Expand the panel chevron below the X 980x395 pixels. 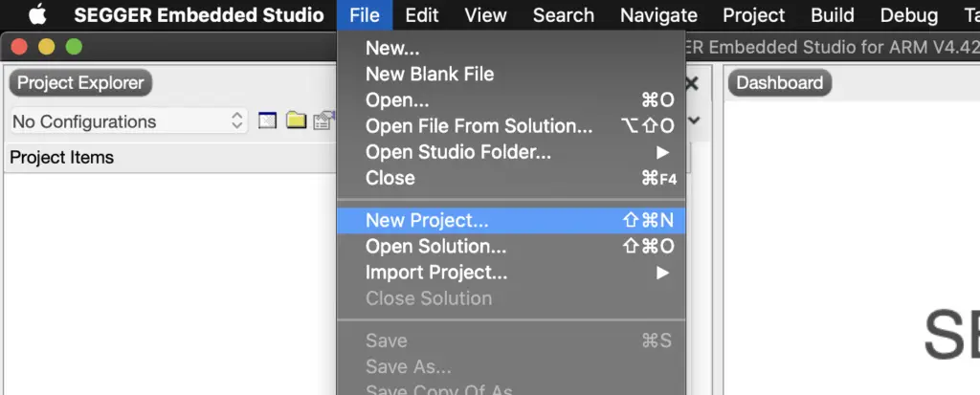[694, 120]
